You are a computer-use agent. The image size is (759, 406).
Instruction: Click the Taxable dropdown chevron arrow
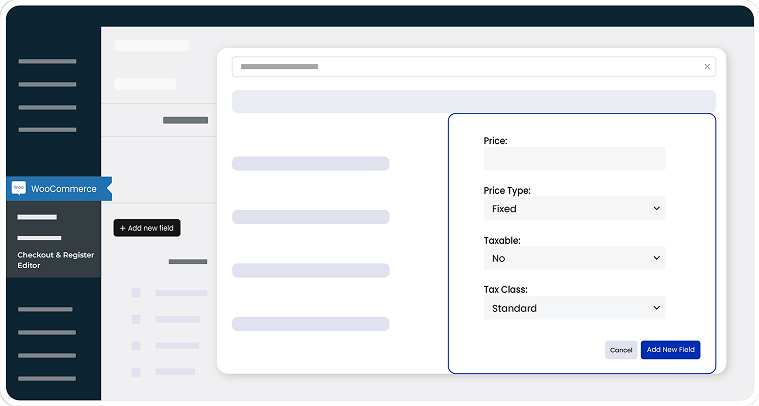pos(656,258)
